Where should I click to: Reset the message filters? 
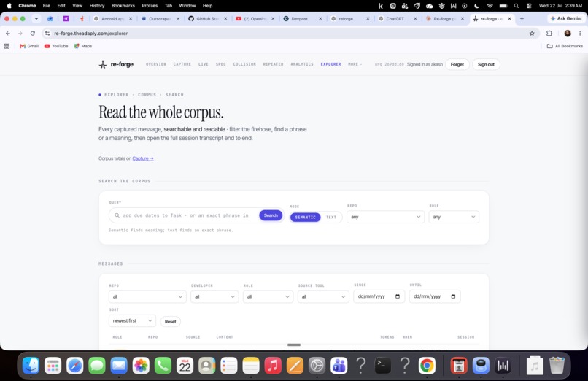point(170,321)
